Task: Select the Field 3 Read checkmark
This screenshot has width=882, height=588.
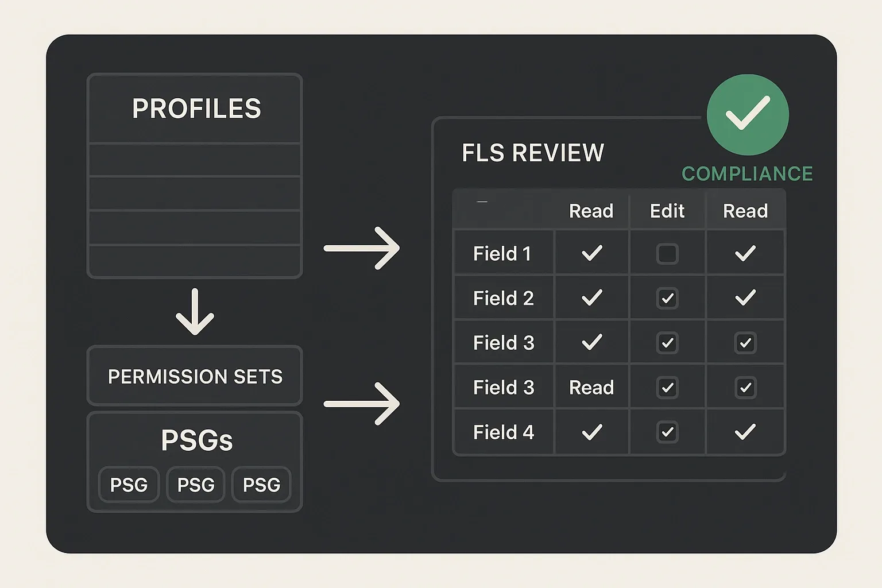Action: point(591,342)
